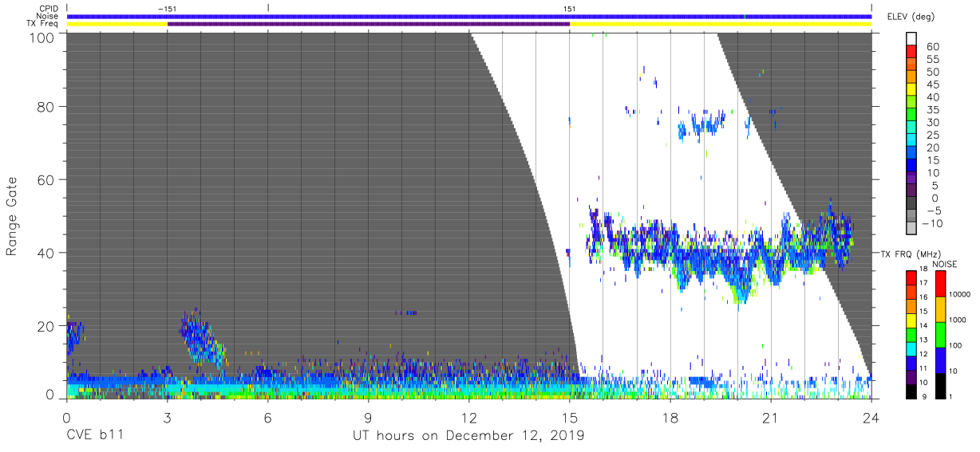Screen dimensions: 980x452
Task: Click the 10000 label on the NOISE colorbar
Action: coord(958,295)
